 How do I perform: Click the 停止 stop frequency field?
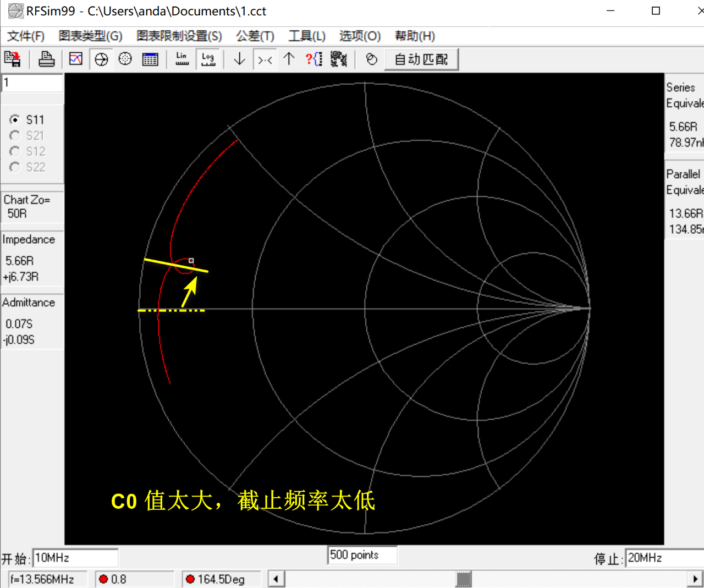663,558
